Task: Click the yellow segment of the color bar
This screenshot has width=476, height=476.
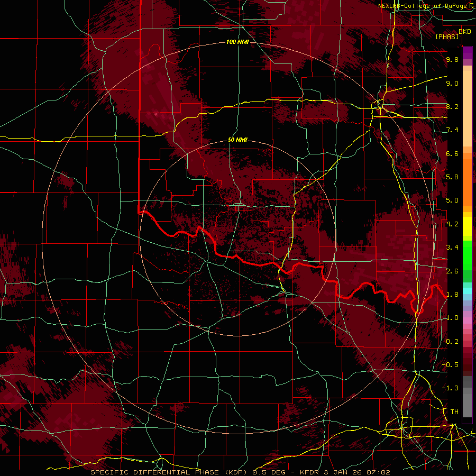Action: [467, 226]
